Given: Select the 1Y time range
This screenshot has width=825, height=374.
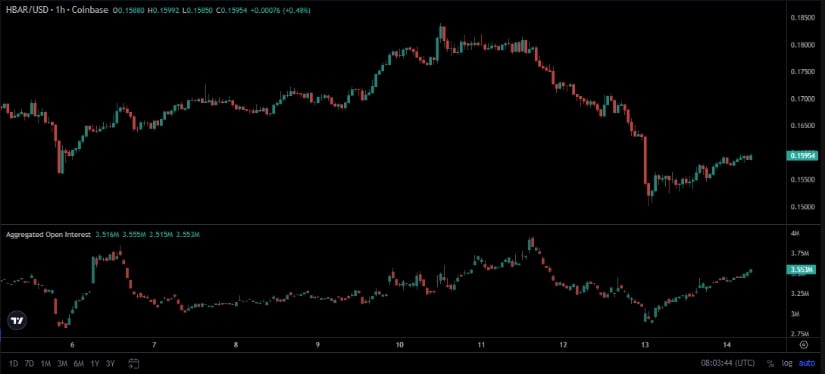Looking at the screenshot, I should (95, 363).
